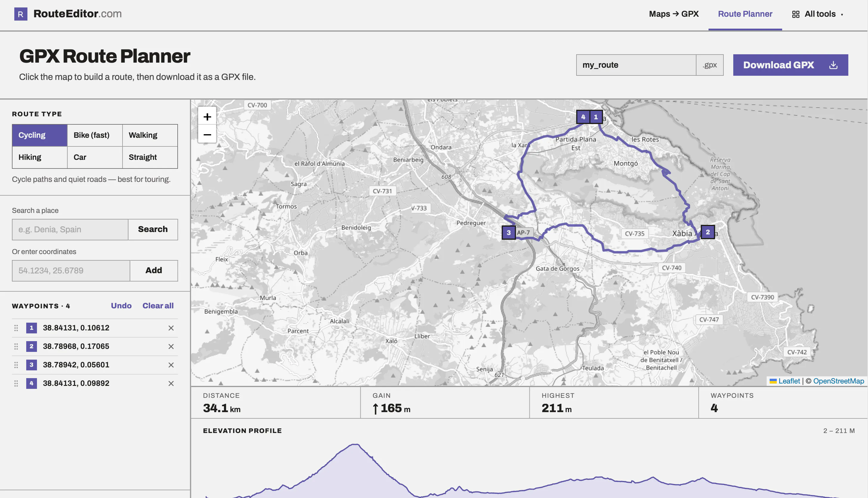Click the RouteEditor R logo icon
This screenshot has height=498, width=868.
[x=21, y=14]
